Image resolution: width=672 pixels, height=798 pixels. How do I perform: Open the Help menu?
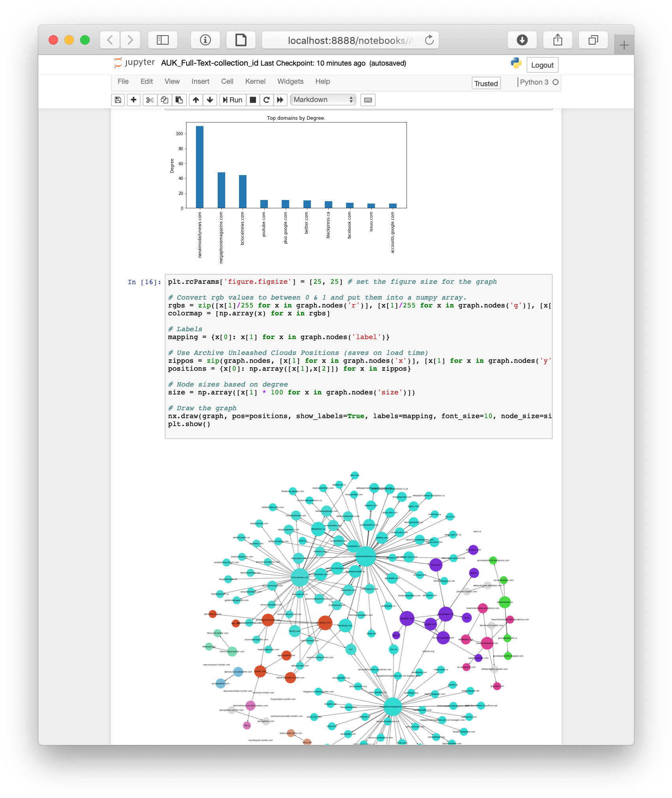point(322,81)
